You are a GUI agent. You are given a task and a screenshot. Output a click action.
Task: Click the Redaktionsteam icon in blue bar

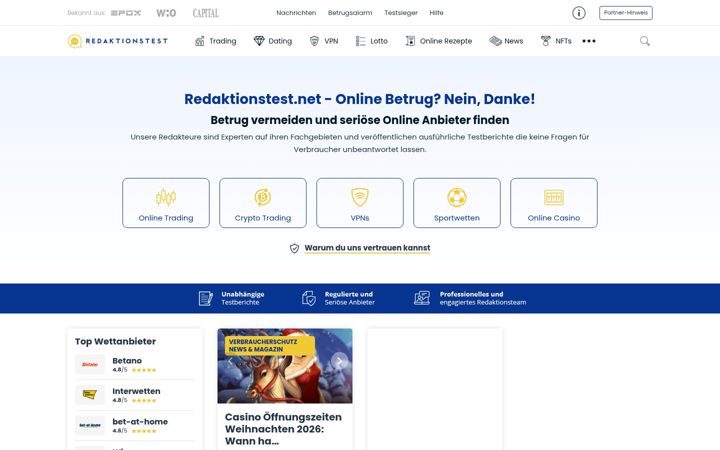pos(422,298)
